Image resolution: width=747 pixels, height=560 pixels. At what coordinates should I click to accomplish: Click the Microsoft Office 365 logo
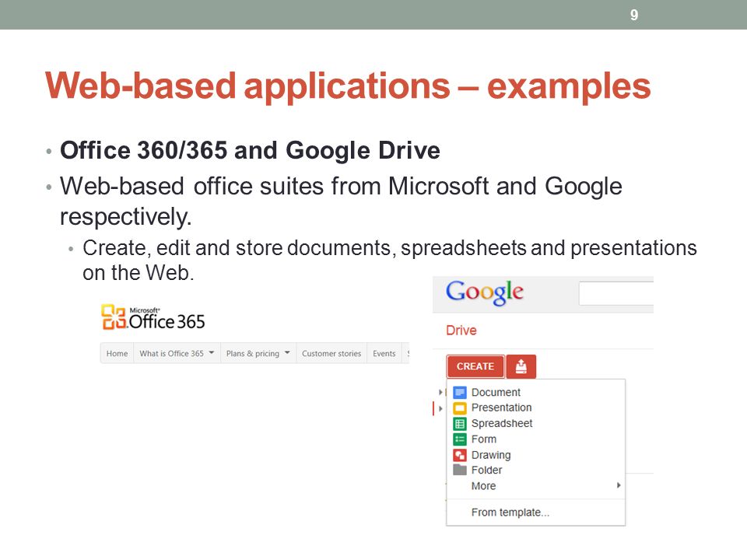coord(153,317)
